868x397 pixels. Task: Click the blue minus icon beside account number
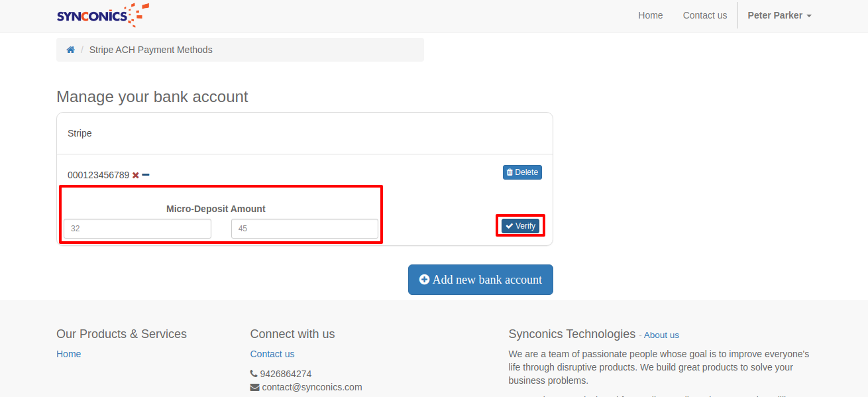pyautogui.click(x=146, y=175)
